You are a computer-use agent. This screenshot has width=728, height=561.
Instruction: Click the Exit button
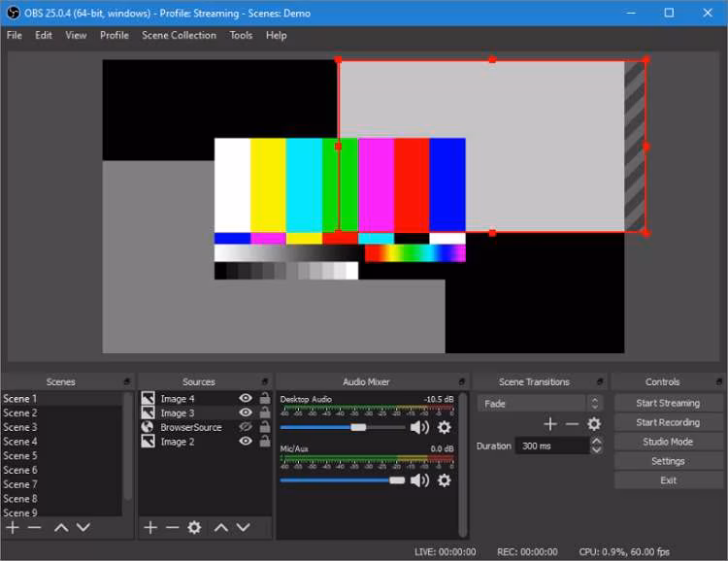(x=668, y=480)
